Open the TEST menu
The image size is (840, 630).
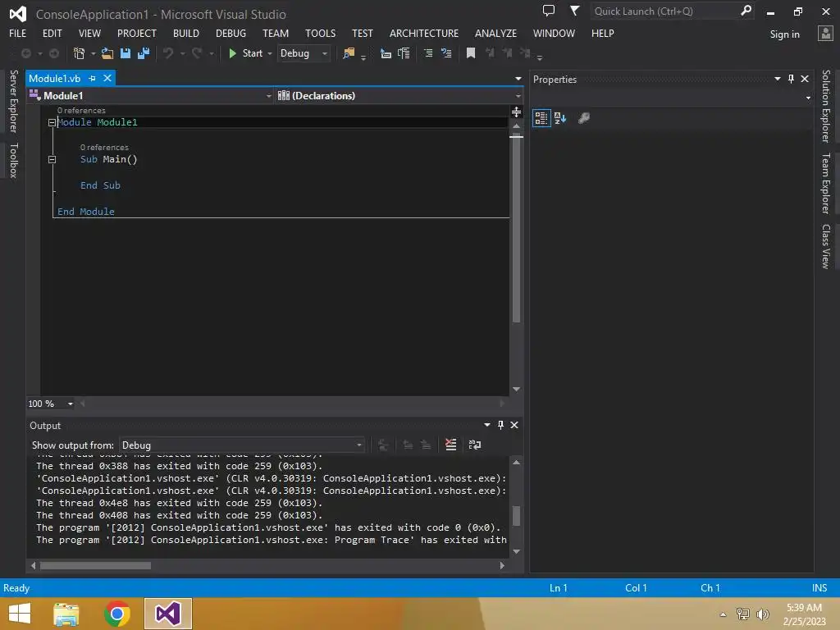(x=362, y=33)
